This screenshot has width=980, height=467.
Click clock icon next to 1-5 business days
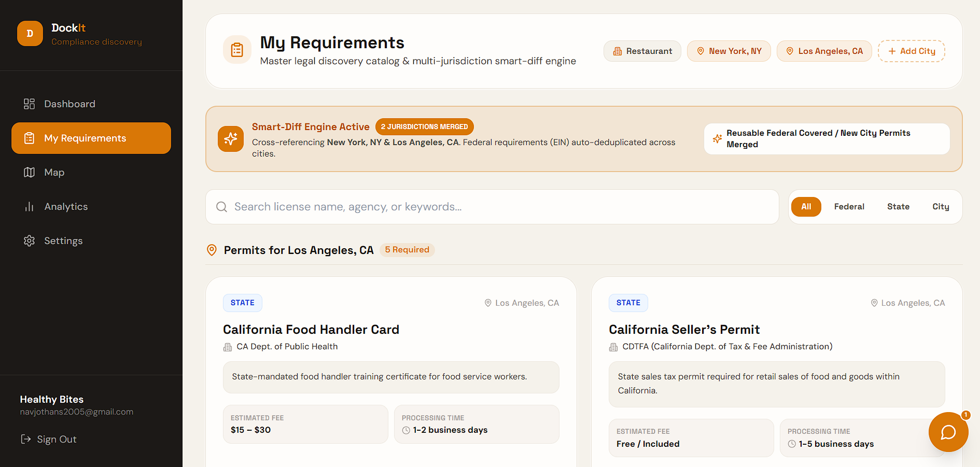click(792, 444)
